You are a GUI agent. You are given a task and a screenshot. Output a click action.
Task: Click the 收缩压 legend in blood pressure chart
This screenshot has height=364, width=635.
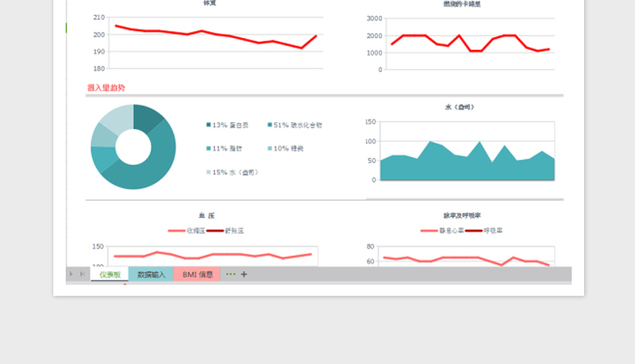tap(187, 231)
